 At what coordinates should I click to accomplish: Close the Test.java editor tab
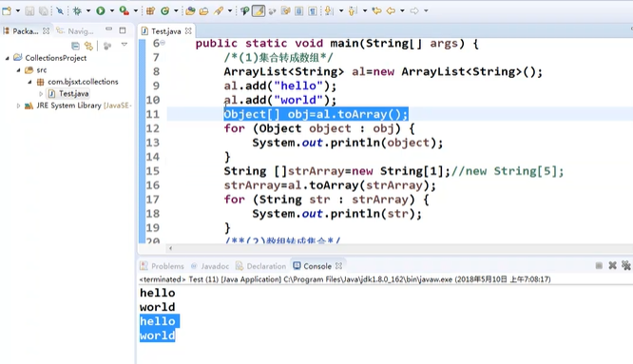(188, 30)
